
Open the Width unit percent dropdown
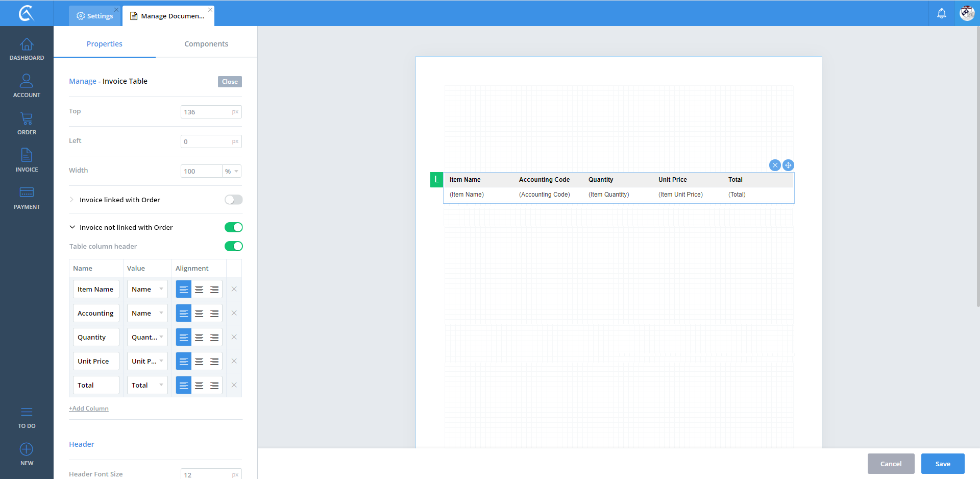click(232, 171)
